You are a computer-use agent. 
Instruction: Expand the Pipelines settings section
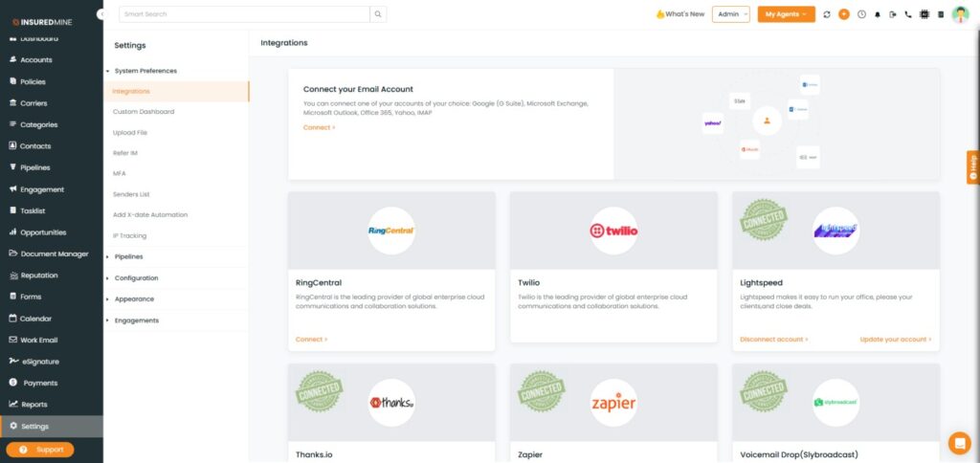128,256
